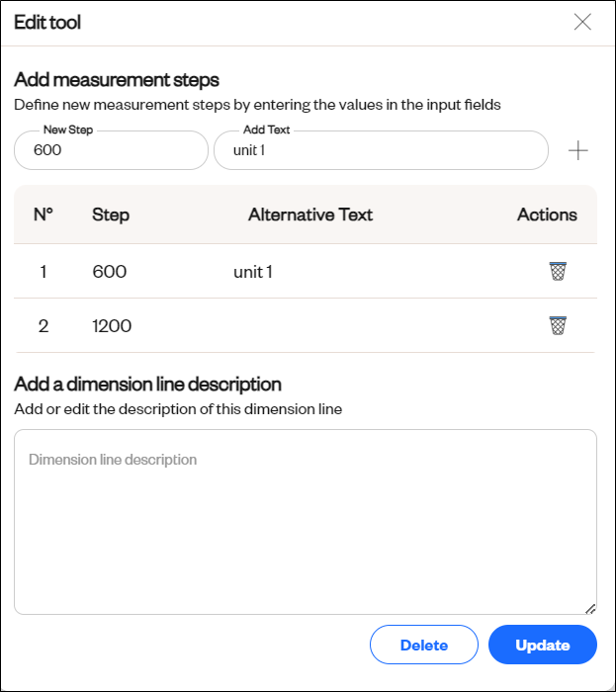Click the Dimension line description textarea

pyautogui.click(x=306, y=522)
